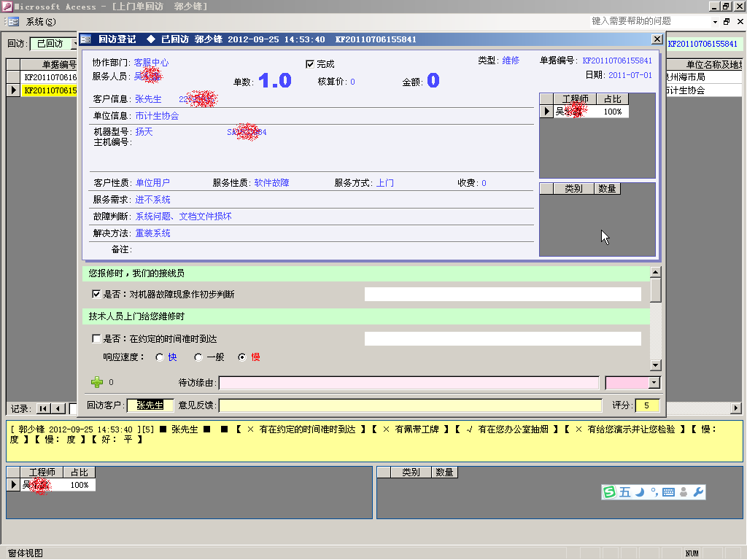Toggle the IME soft keyboard icon
Image resolution: width=747 pixels, height=560 pixels.
668,492
